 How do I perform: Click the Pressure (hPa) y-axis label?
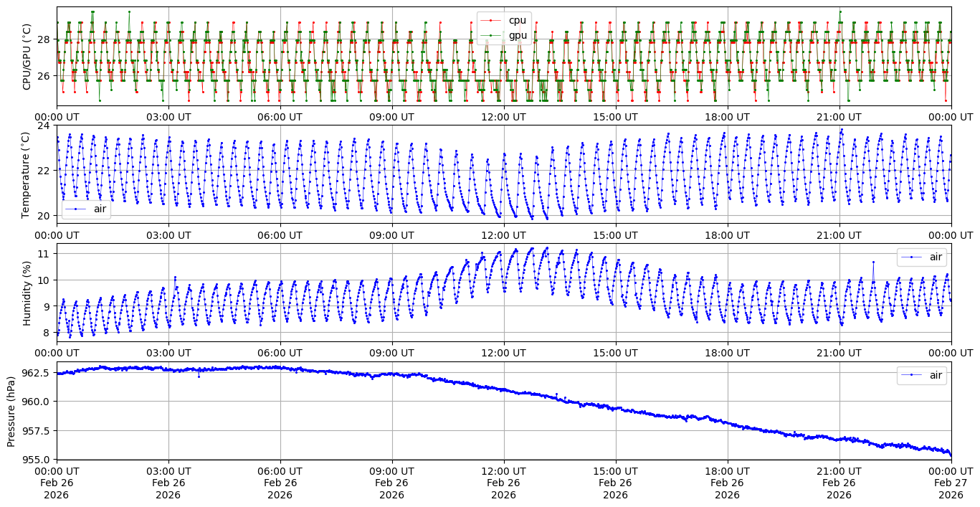tap(11, 411)
